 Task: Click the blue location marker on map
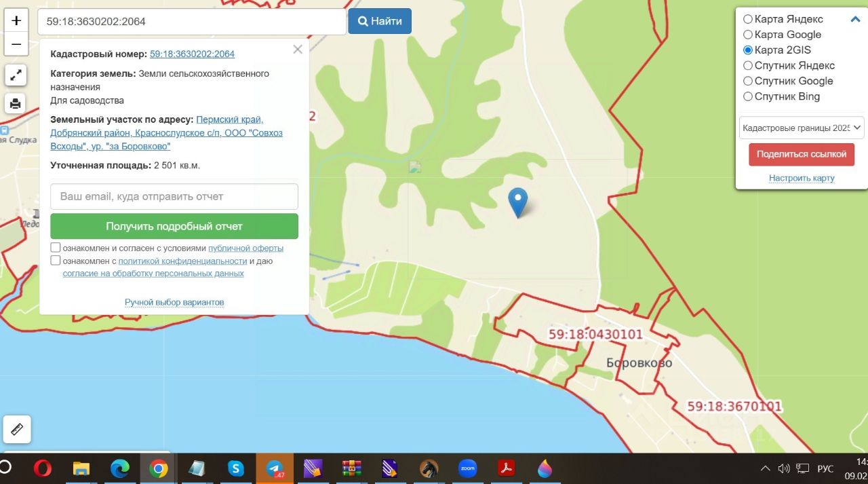click(518, 201)
